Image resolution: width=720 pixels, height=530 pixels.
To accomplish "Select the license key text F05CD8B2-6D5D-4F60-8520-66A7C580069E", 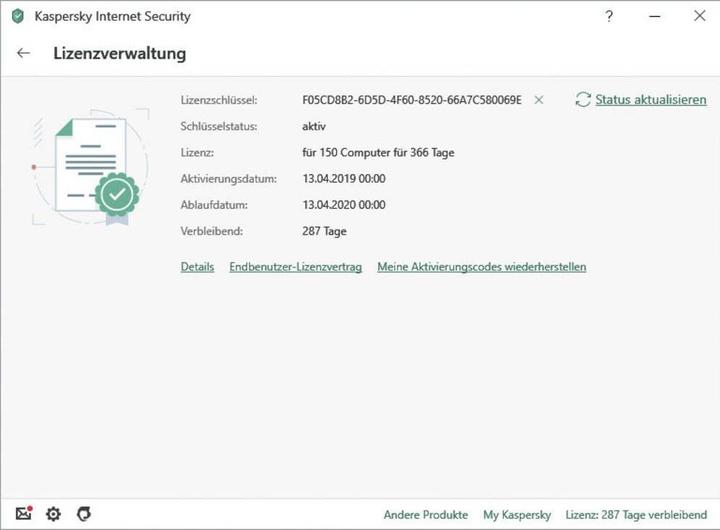I will click(x=412, y=100).
